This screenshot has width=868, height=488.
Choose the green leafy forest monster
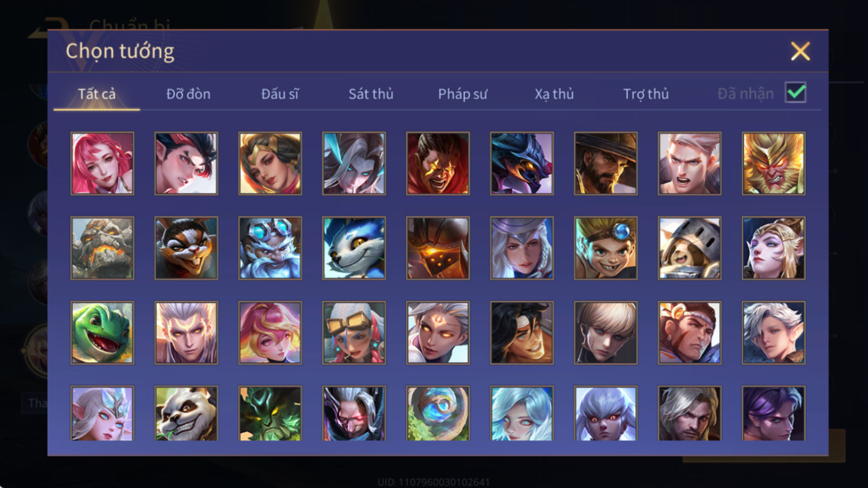(x=270, y=413)
